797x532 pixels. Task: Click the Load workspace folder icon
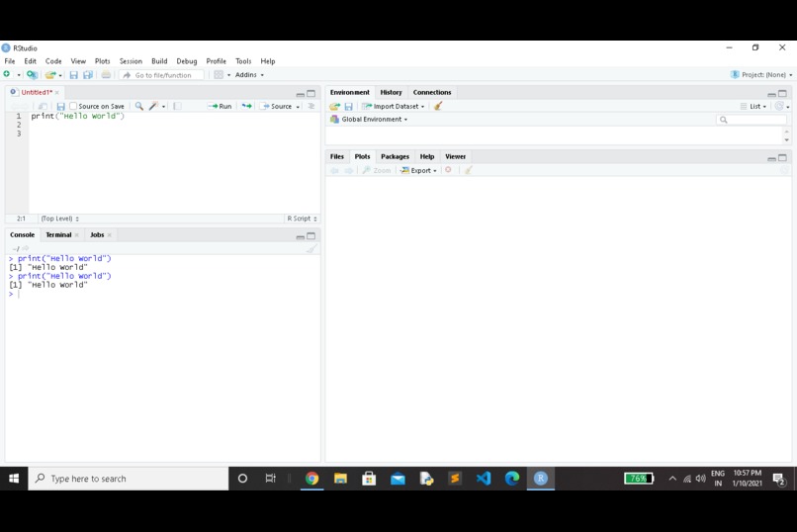tap(334, 106)
